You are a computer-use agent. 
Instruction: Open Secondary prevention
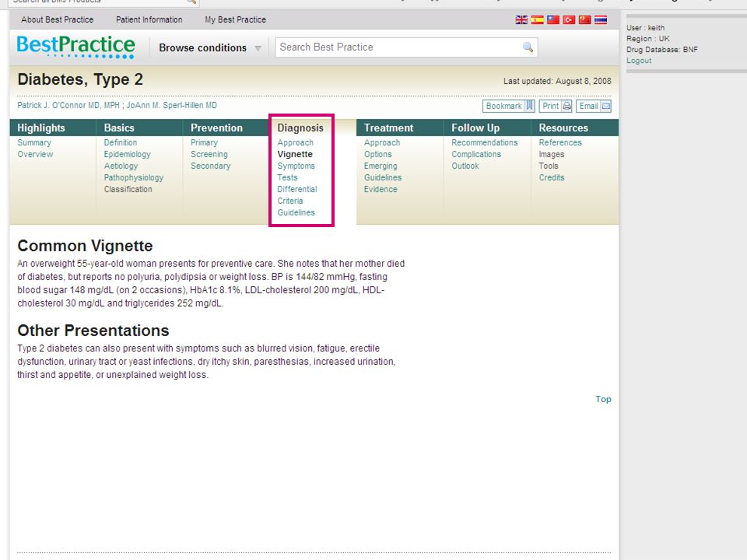[x=211, y=166]
